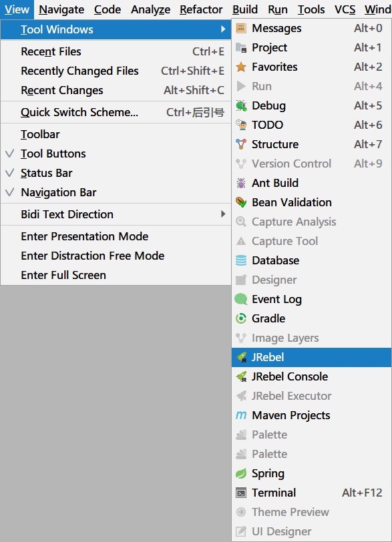Expand the Bidi Text Direction submenu
392x542 pixels.
click(116, 214)
